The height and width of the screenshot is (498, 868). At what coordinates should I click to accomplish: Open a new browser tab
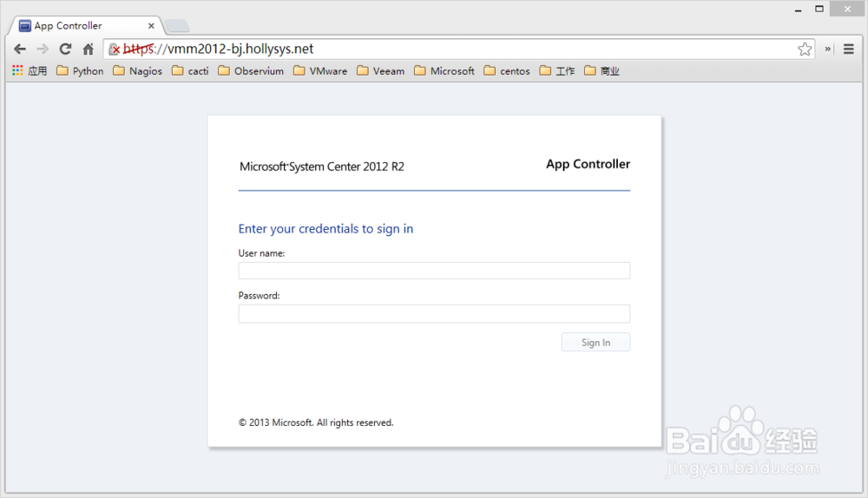177,26
